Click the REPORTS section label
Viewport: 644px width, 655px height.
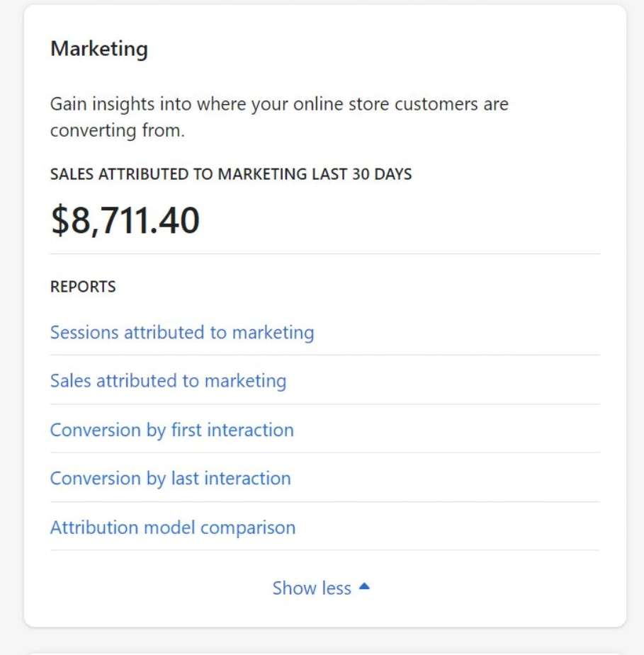83,287
